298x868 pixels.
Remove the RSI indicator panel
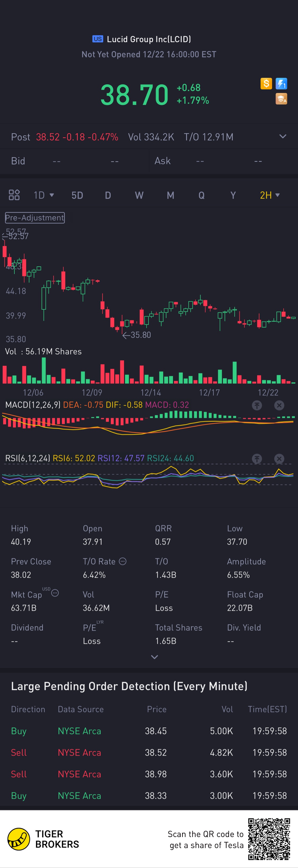279,459
